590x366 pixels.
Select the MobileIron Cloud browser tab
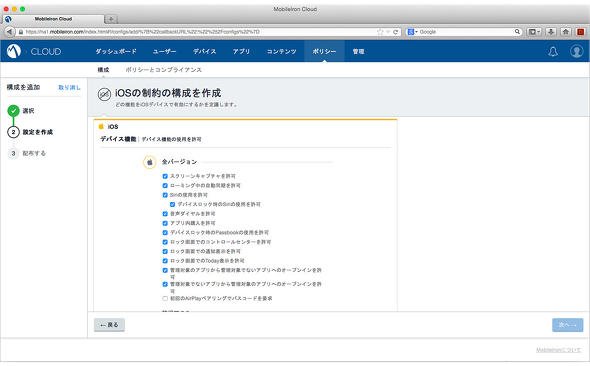click(x=53, y=19)
